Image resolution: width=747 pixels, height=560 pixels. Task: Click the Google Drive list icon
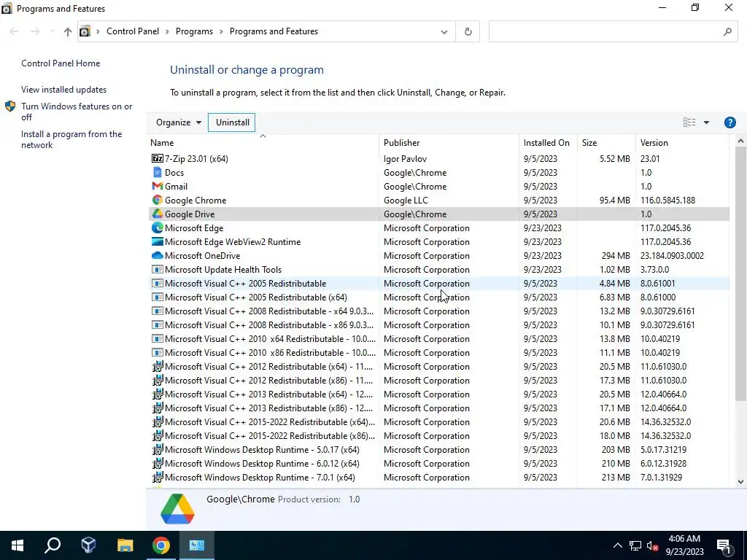[158, 214]
